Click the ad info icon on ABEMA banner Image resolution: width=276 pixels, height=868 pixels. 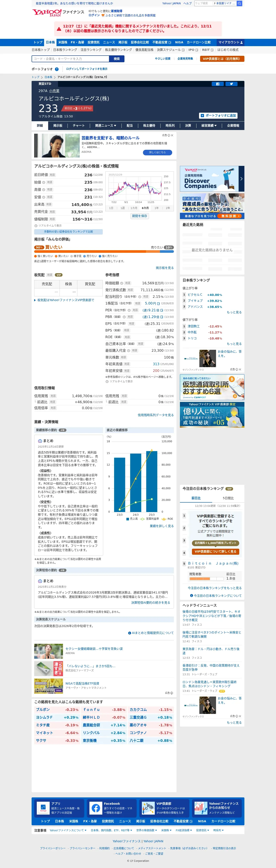click(x=169, y=135)
